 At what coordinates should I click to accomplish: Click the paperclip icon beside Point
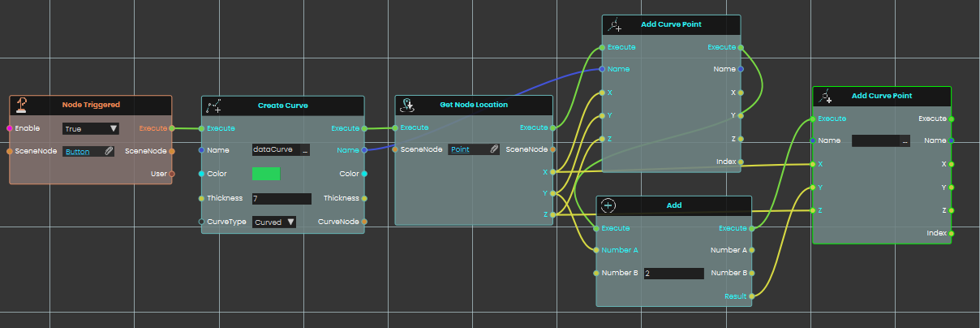pyautogui.click(x=493, y=149)
